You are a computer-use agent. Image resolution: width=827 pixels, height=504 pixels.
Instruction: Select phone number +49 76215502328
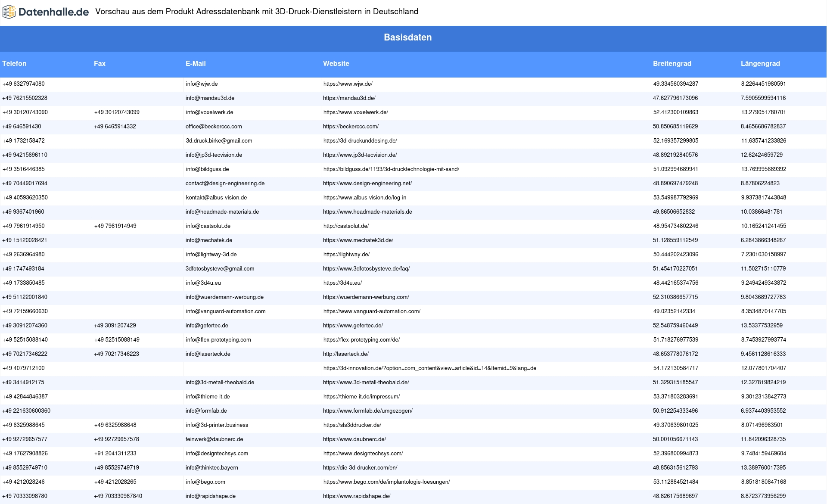tap(25, 98)
